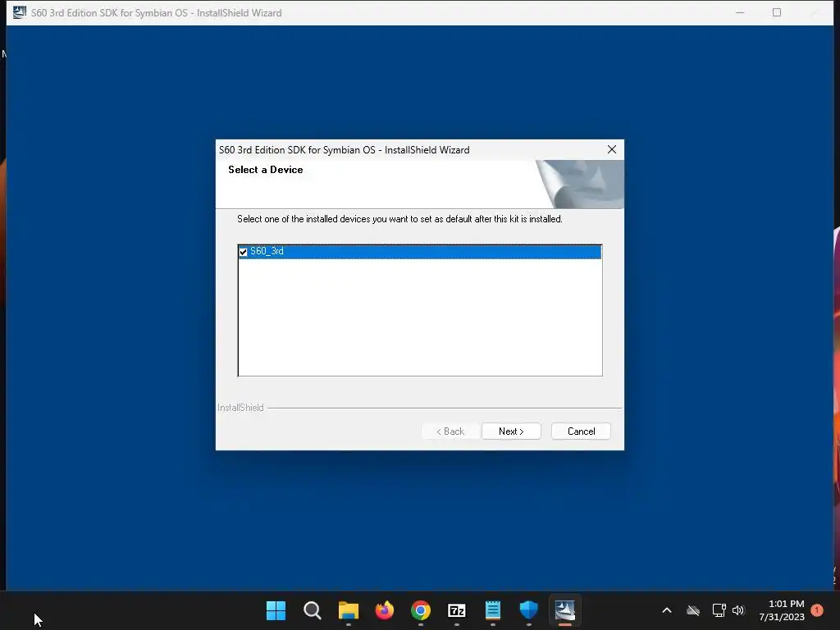
Task: Select the InstallShield installer taskbar icon
Action: coord(564,610)
